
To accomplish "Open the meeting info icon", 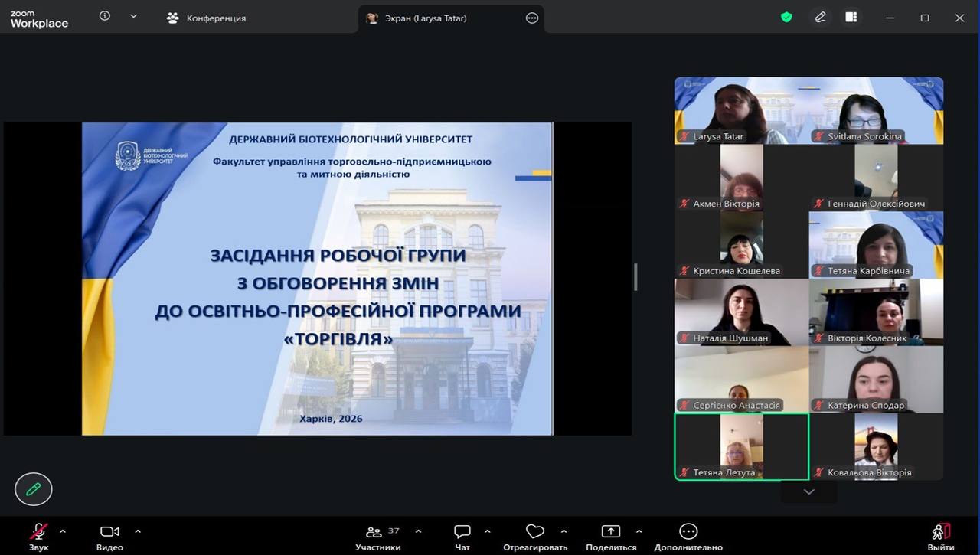I will (x=105, y=16).
